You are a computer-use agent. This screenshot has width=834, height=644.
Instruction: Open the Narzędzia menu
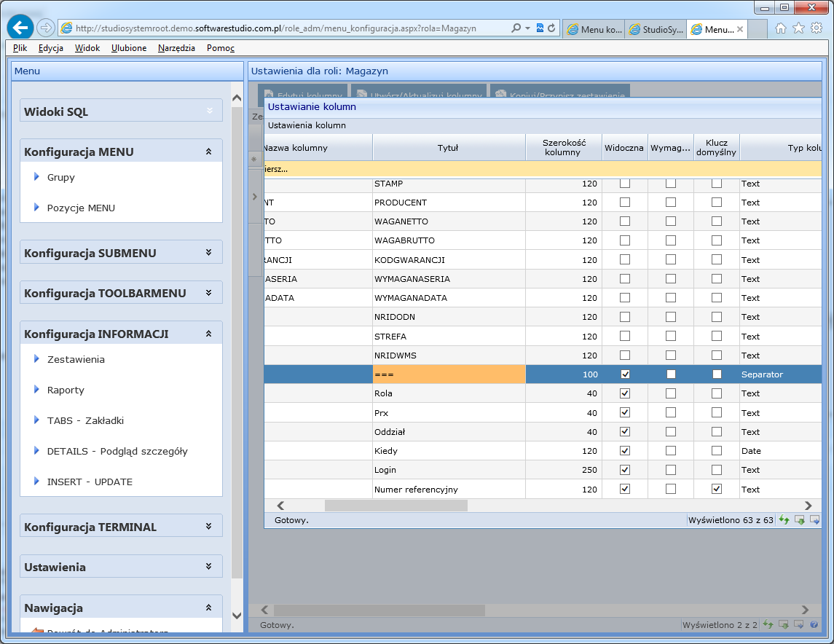[x=176, y=48]
